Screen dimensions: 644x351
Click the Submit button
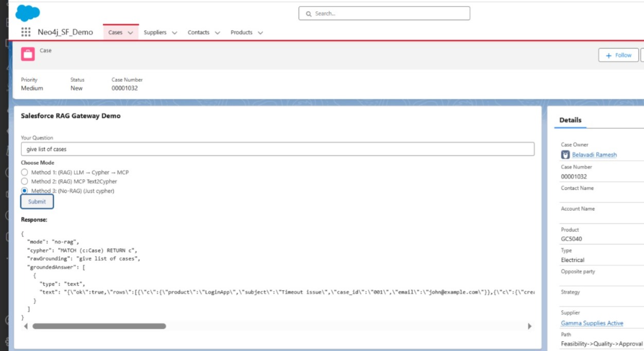tap(37, 202)
